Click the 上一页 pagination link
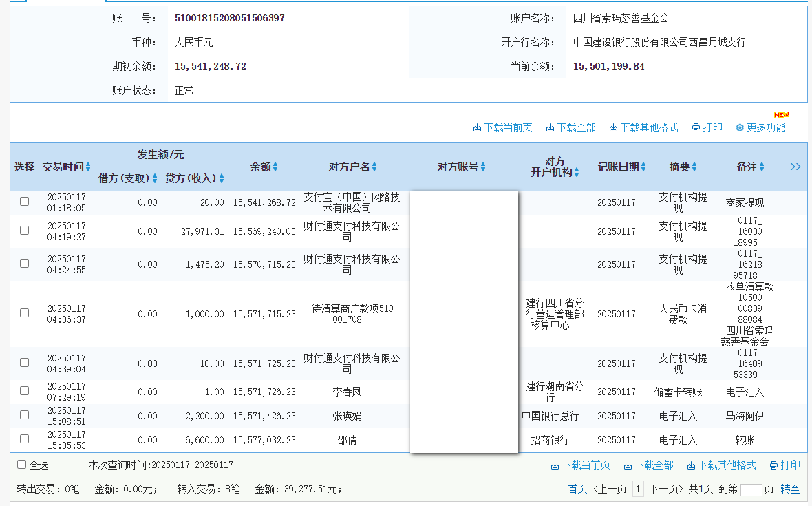The width and height of the screenshot is (812, 506). click(610, 489)
